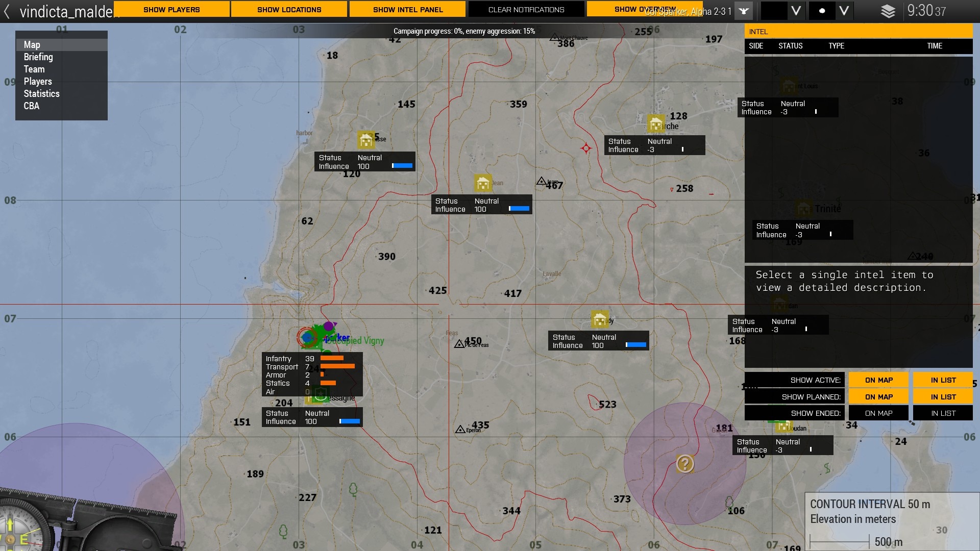Viewport: 980px width, 551px height.
Task: Click the yellow house location icon near Jean
Action: tap(482, 183)
